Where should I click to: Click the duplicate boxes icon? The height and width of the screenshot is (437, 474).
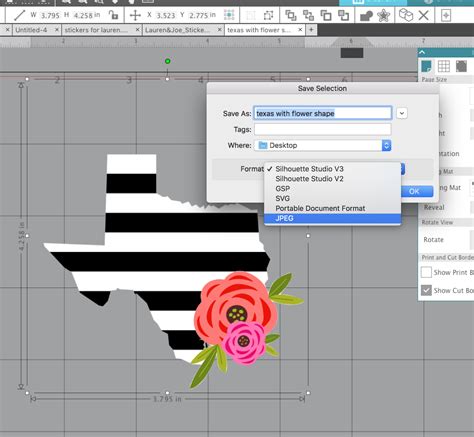[x=406, y=15]
